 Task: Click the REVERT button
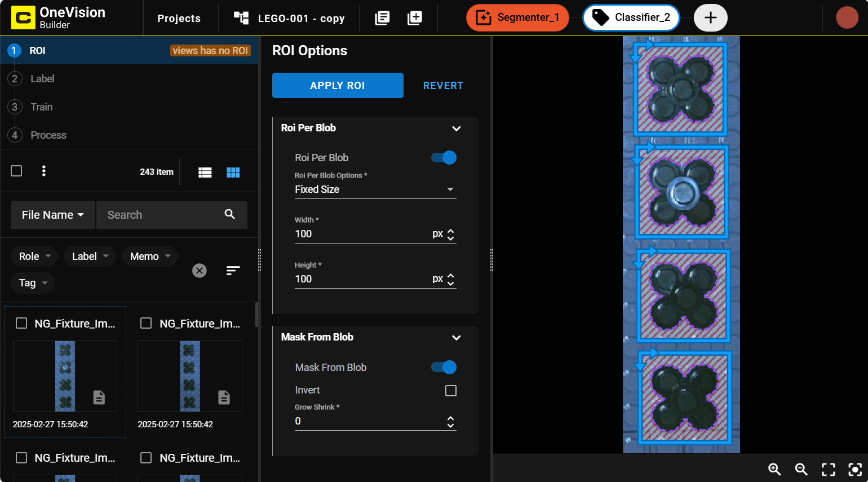443,86
